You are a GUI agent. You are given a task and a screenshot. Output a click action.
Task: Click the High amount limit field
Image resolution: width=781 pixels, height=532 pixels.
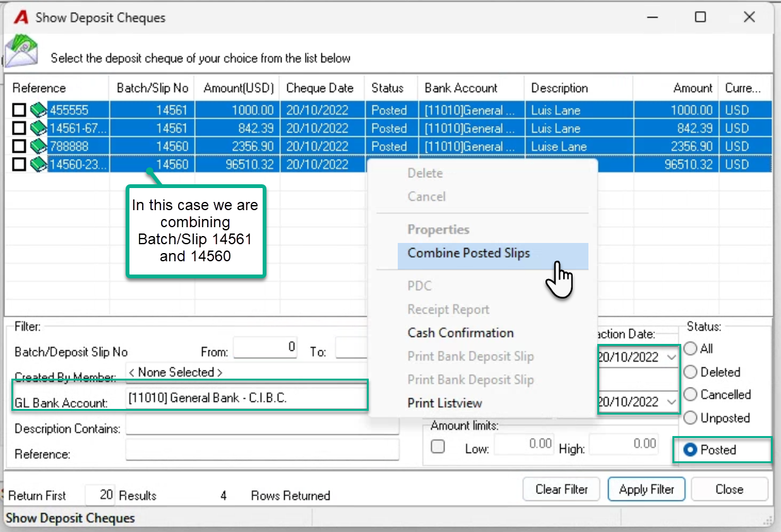(x=623, y=445)
